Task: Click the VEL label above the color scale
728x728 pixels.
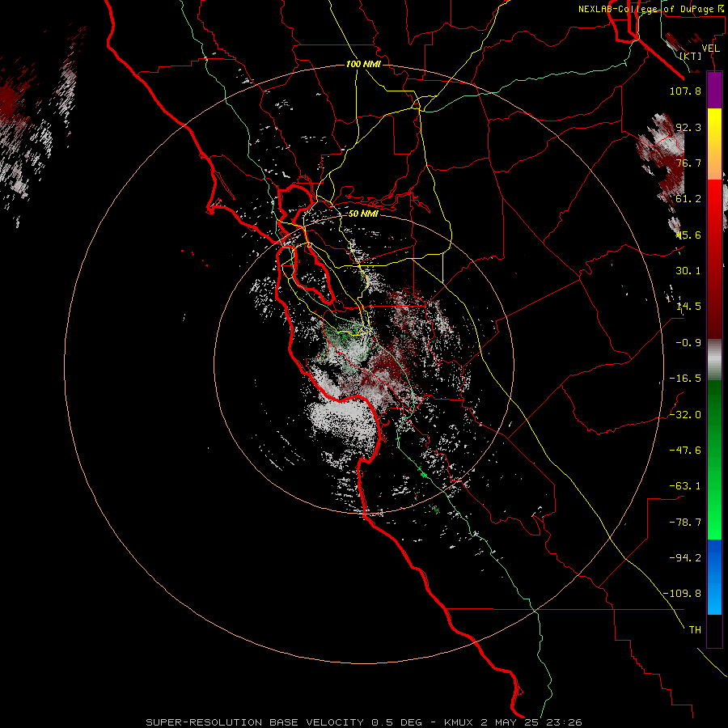Action: point(710,49)
